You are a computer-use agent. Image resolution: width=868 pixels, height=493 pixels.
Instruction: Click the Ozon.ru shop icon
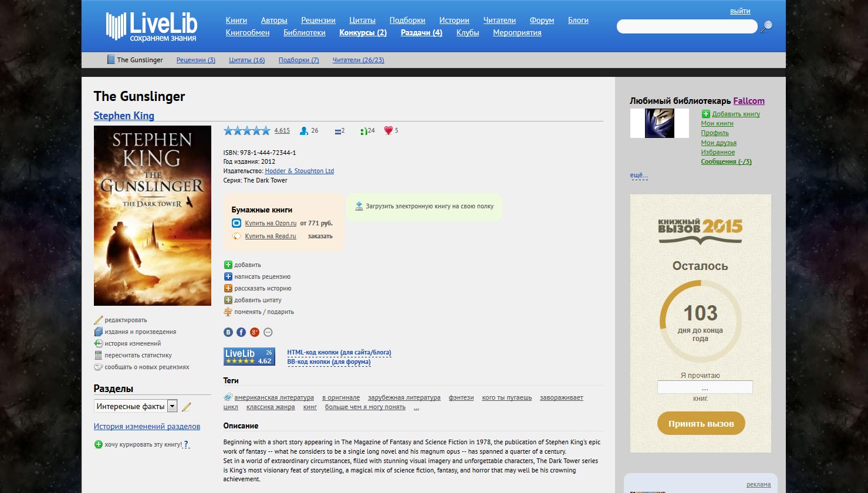click(x=237, y=223)
